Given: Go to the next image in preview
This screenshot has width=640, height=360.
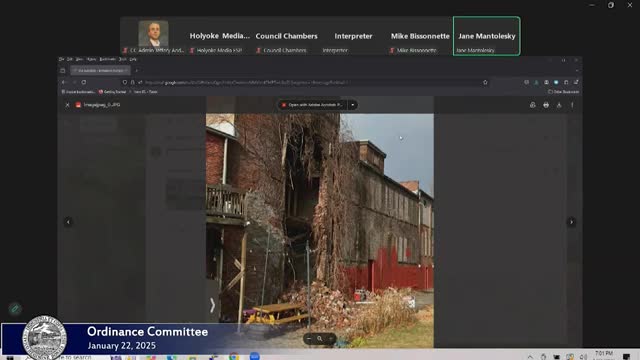Looking at the screenshot, I should tap(571, 222).
